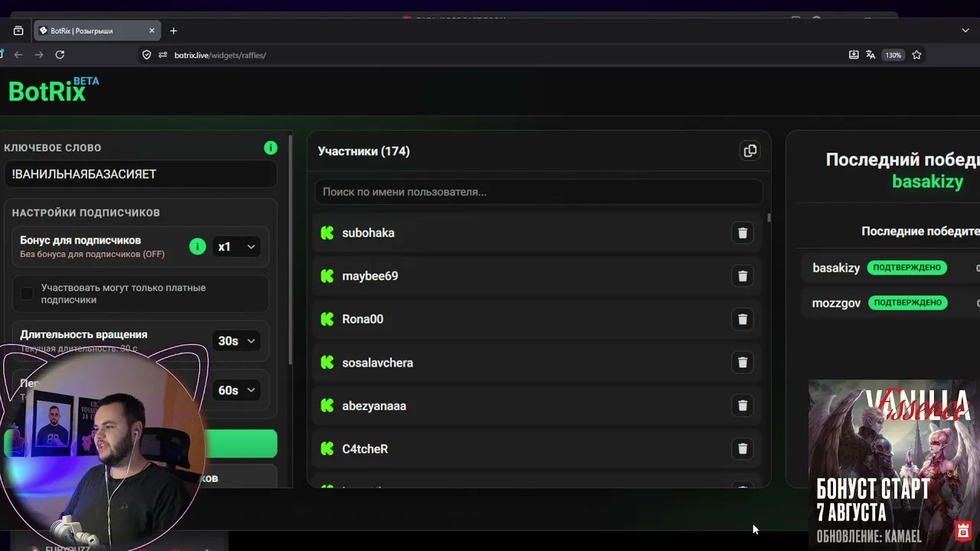This screenshot has width=980, height=551.
Task: Click the browser address bar URL
Action: (220, 55)
